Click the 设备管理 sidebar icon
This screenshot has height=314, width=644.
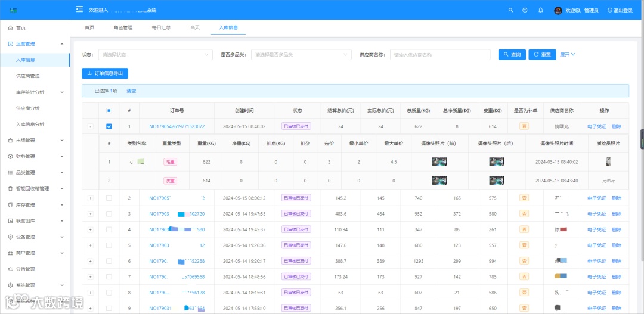pyautogui.click(x=10, y=237)
